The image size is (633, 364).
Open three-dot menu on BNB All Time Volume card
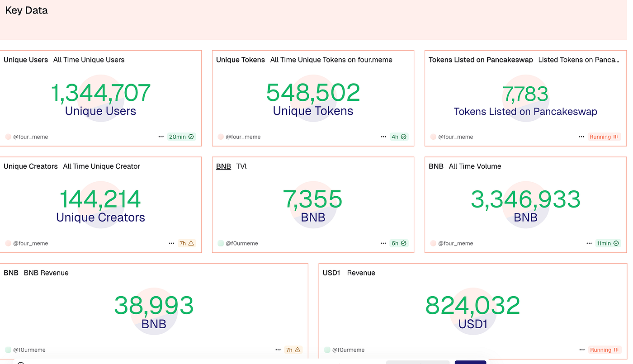(589, 243)
